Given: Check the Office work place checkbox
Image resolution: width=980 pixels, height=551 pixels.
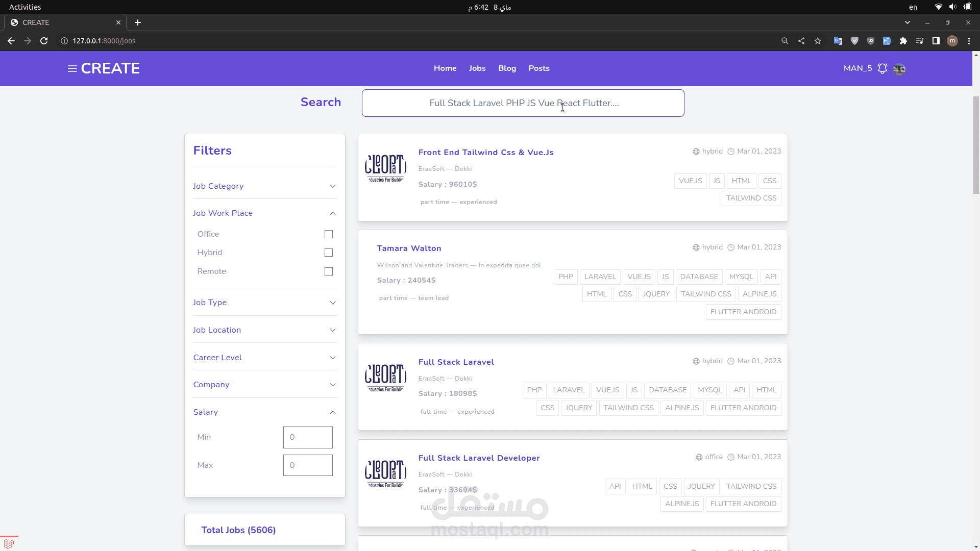Looking at the screenshot, I should pos(328,234).
